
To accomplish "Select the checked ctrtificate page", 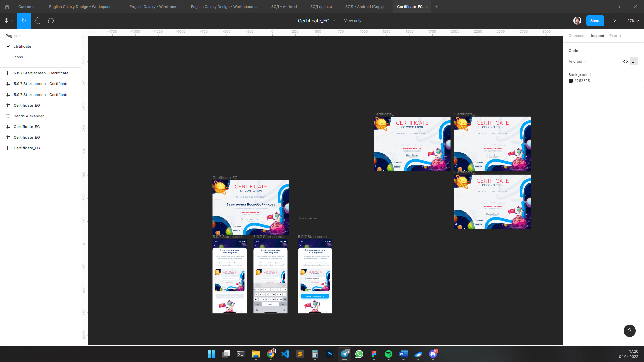I will [22, 46].
